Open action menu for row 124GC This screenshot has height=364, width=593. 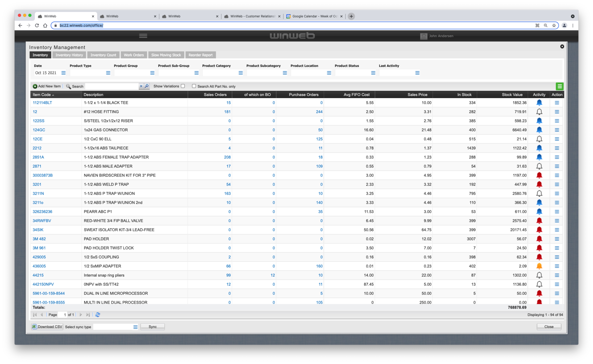pyautogui.click(x=557, y=130)
